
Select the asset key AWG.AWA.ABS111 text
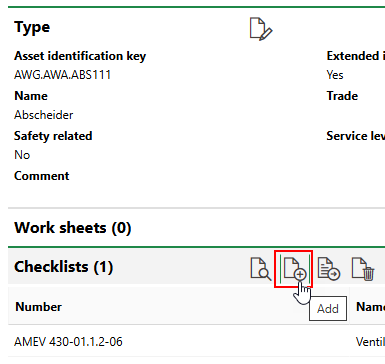(62, 75)
